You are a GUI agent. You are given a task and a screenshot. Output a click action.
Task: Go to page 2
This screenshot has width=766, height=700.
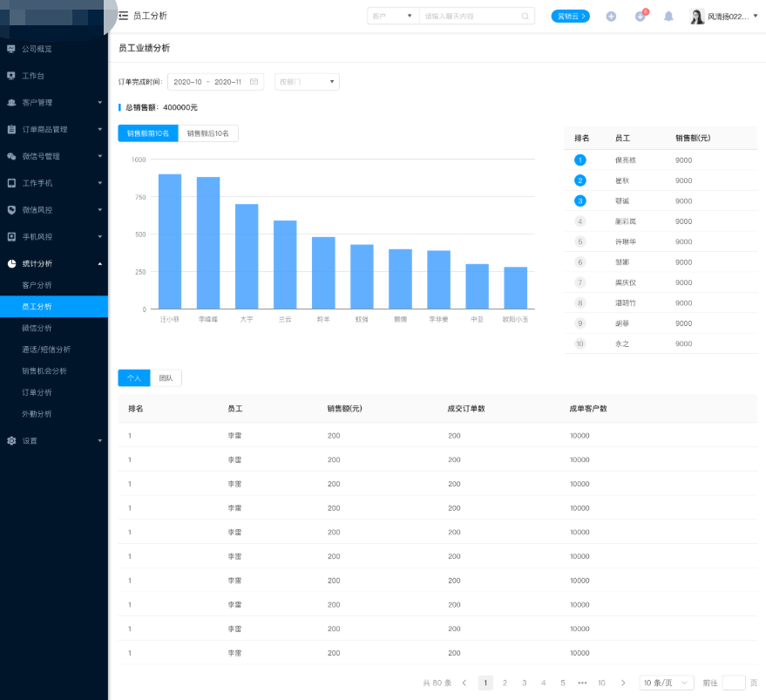tap(505, 683)
